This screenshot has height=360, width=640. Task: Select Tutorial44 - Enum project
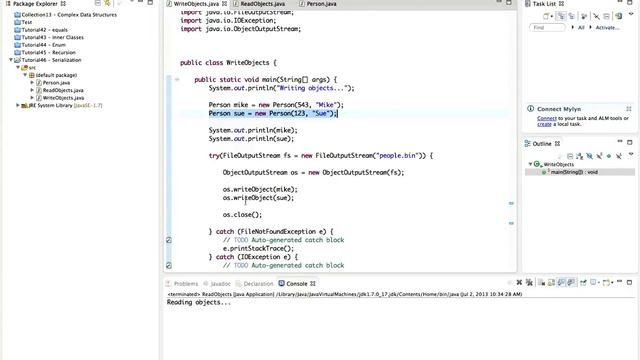click(40, 45)
